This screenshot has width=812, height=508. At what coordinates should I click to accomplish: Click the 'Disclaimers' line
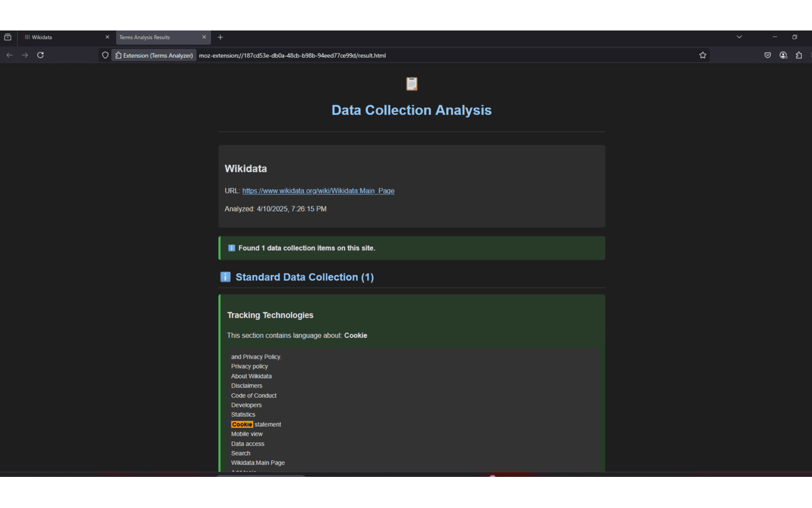tap(247, 386)
